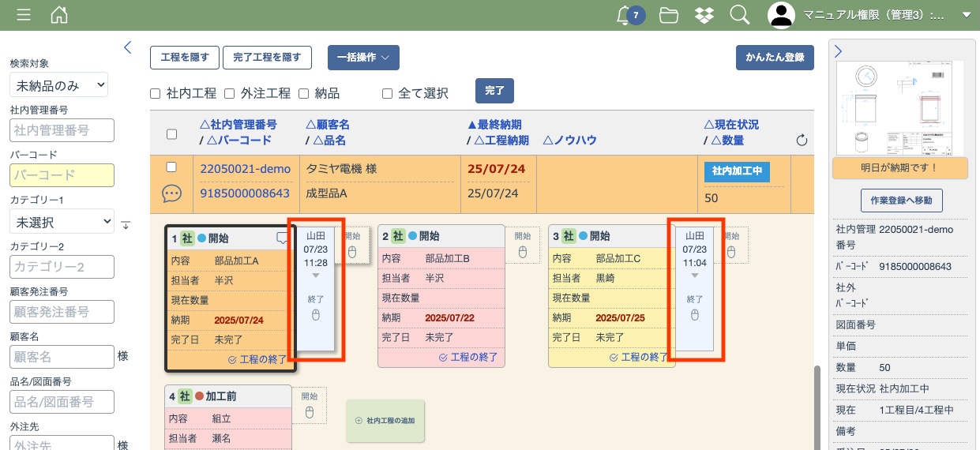This screenshot has height=450, width=980.
Task: Click the かんたん登録 button
Action: pyautogui.click(x=774, y=58)
